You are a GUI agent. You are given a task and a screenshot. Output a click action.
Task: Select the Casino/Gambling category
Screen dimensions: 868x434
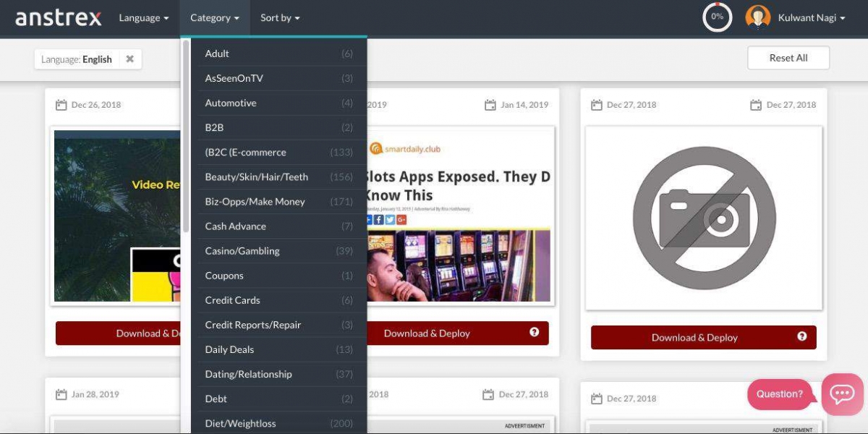pyautogui.click(x=242, y=251)
